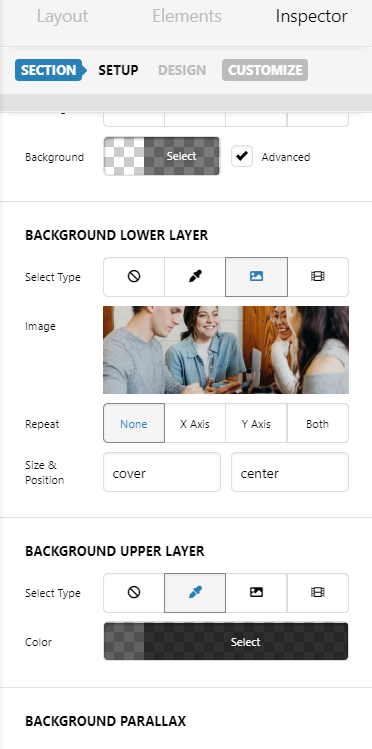Select image type icon in Background Lower Layer
Image resolution: width=372 pixels, height=749 pixels.
256,277
